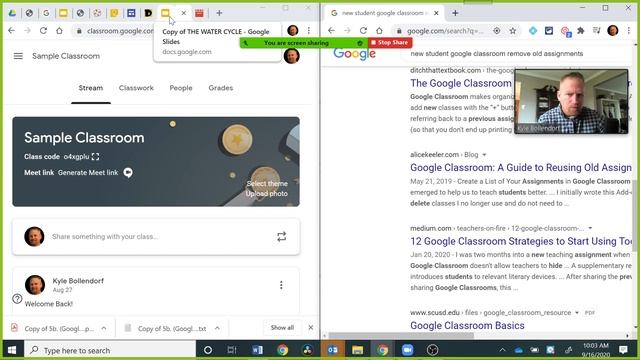The width and height of the screenshot is (640, 360).
Task: Show hidden system tray icons
Action: tap(502, 350)
